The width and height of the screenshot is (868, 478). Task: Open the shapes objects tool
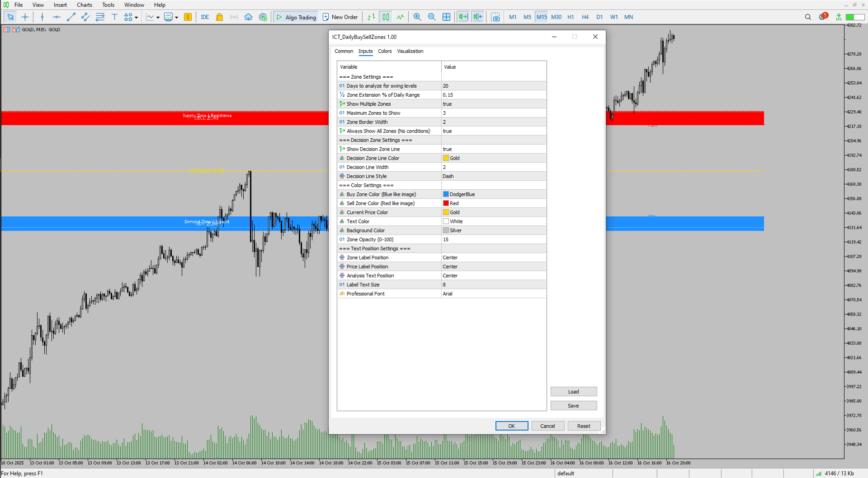coord(128,17)
